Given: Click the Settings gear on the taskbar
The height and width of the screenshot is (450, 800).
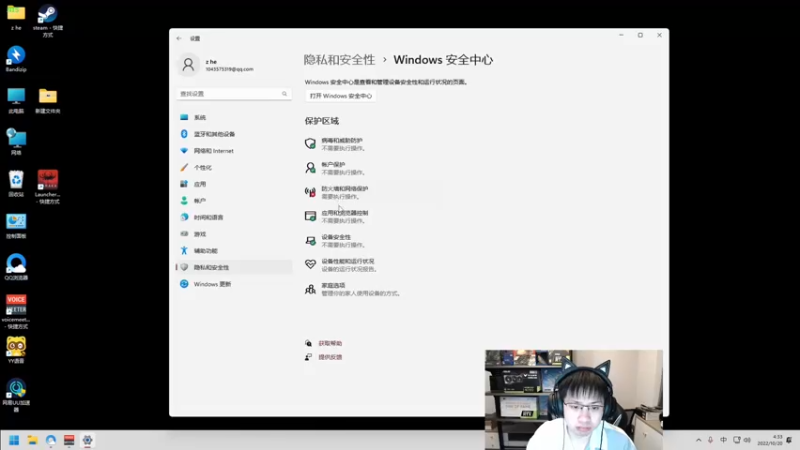Looking at the screenshot, I should [x=87, y=440].
